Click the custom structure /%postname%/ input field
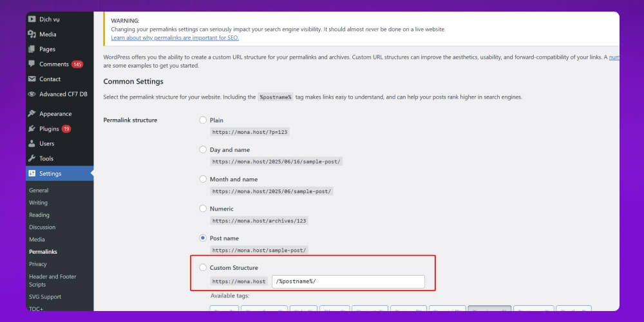This screenshot has width=644, height=322. [x=348, y=282]
